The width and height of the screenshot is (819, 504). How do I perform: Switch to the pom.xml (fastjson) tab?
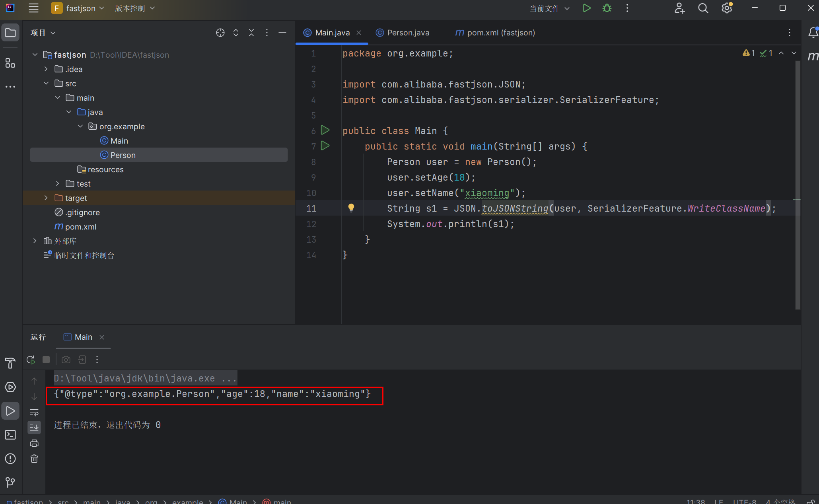pyautogui.click(x=495, y=33)
